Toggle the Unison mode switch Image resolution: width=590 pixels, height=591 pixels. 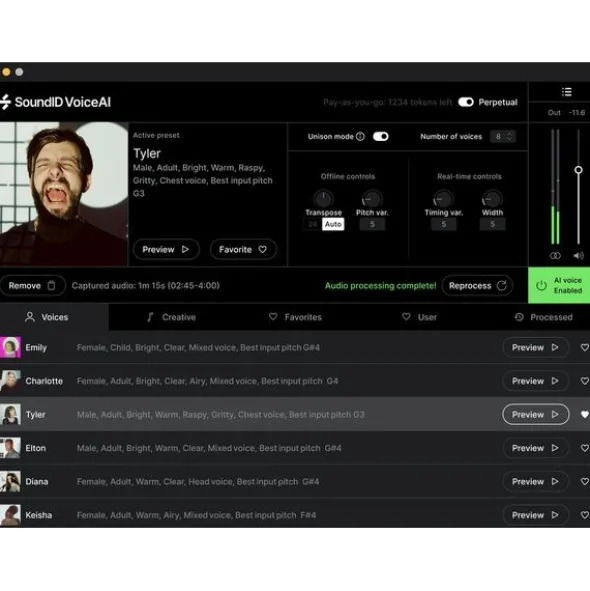381,136
